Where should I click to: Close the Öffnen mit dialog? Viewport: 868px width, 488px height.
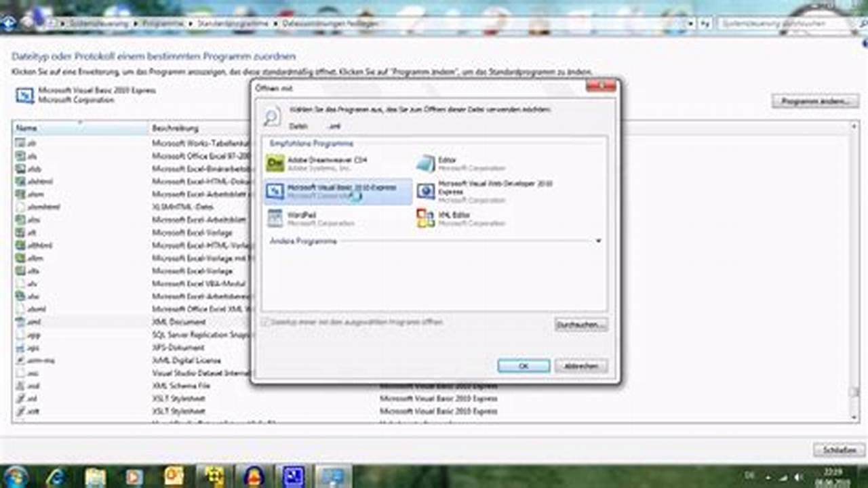[601, 86]
